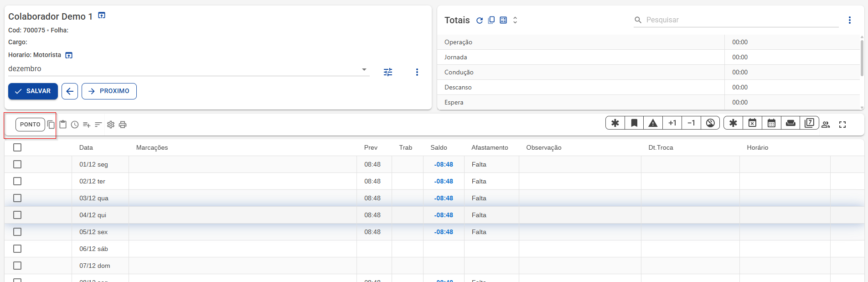Click the Totais panel vertical scrollbar

[862, 58]
